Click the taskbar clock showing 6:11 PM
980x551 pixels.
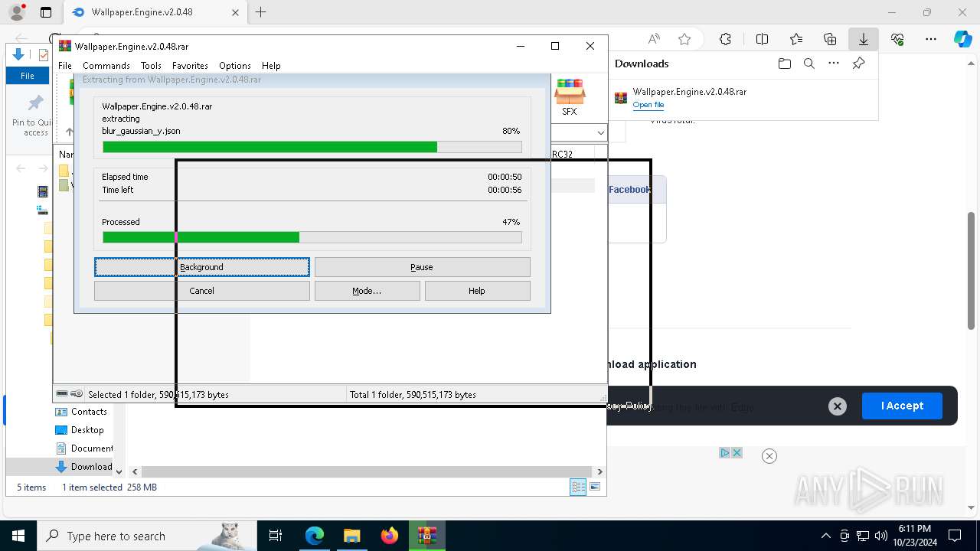[914, 536]
